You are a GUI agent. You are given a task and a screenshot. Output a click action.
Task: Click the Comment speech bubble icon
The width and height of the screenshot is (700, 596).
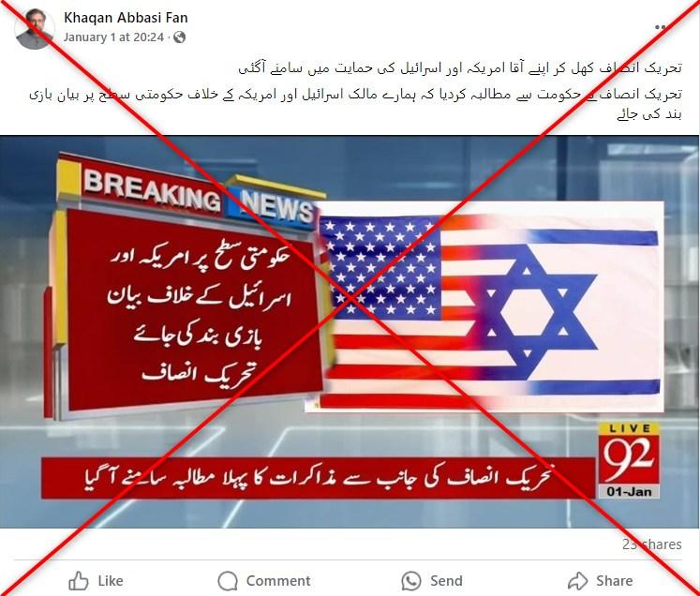[x=228, y=581]
